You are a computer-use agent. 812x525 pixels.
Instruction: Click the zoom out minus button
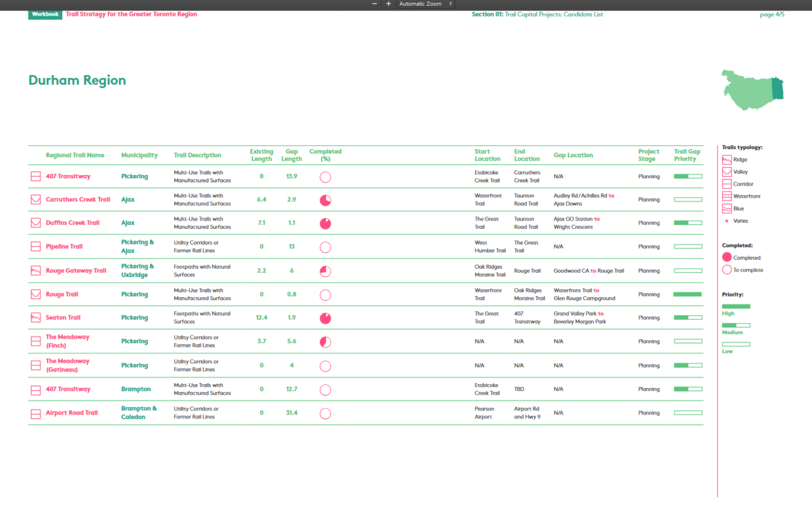(374, 4)
